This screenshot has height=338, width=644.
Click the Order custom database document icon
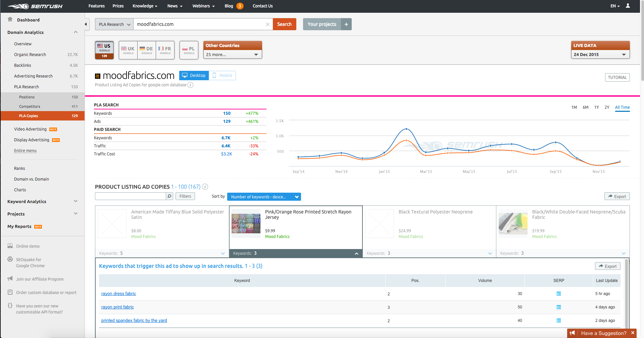point(10,292)
